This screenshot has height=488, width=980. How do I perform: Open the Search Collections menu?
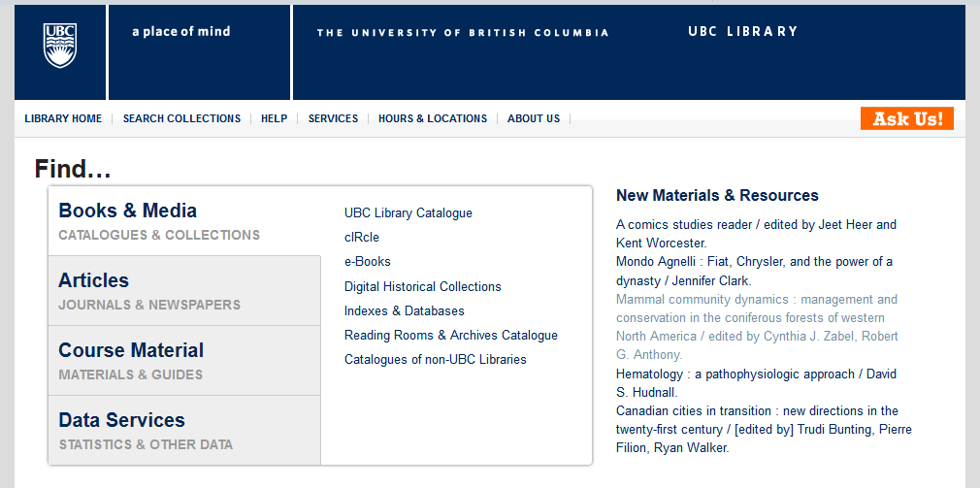tap(181, 118)
